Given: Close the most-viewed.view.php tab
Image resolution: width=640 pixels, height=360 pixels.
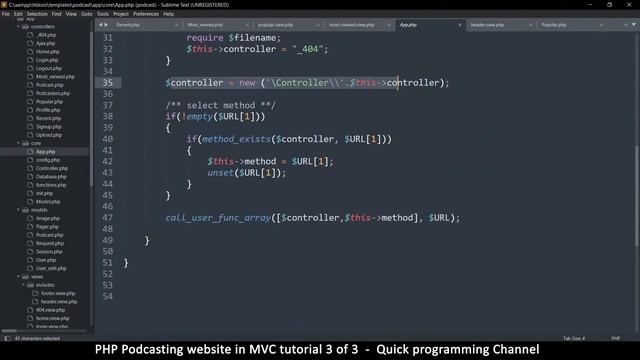Looking at the screenshot, I should coord(389,25).
